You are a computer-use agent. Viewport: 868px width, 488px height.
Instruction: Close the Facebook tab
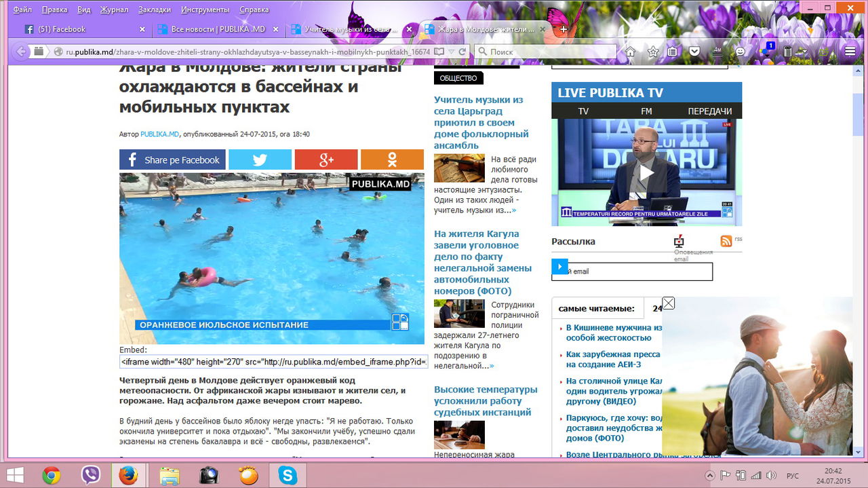pos(142,29)
